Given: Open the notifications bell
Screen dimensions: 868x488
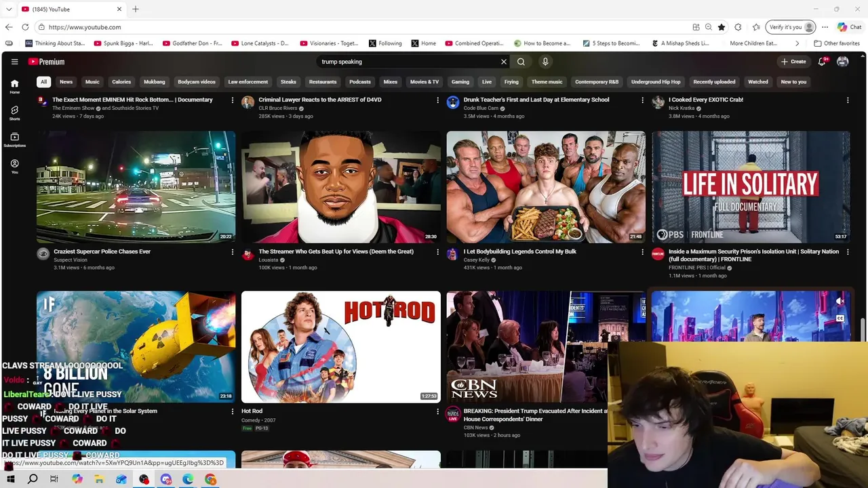Looking at the screenshot, I should [x=822, y=62].
